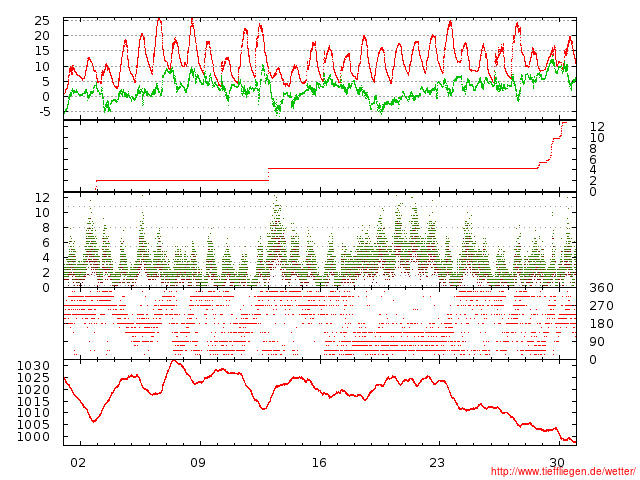This screenshot has width=640, height=480.
Task: Click the date label 30 on time axis
Action: pos(557,463)
